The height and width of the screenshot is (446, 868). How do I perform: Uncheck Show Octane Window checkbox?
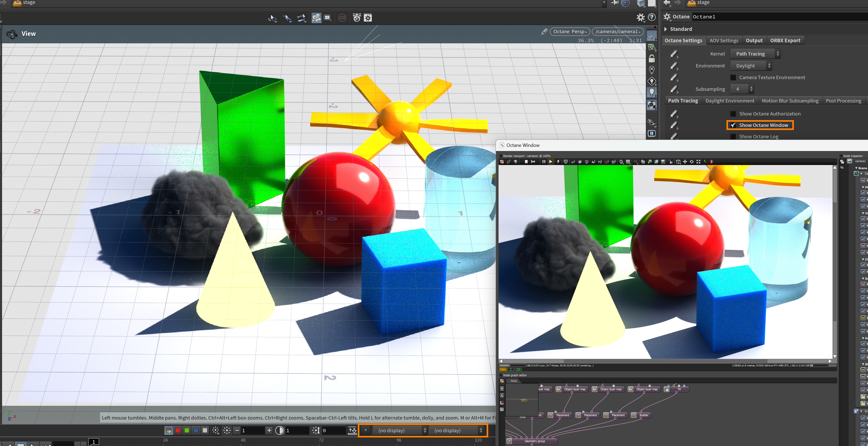pyautogui.click(x=733, y=125)
